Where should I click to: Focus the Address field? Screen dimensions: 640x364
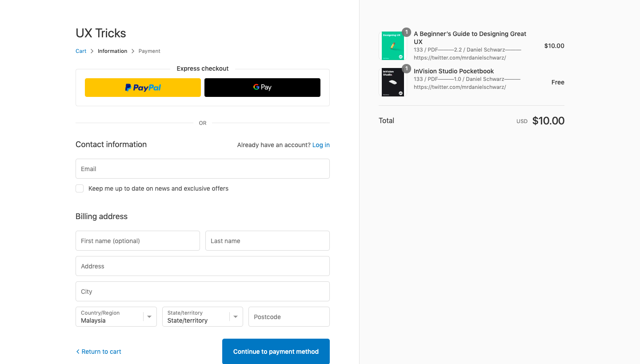point(203,266)
